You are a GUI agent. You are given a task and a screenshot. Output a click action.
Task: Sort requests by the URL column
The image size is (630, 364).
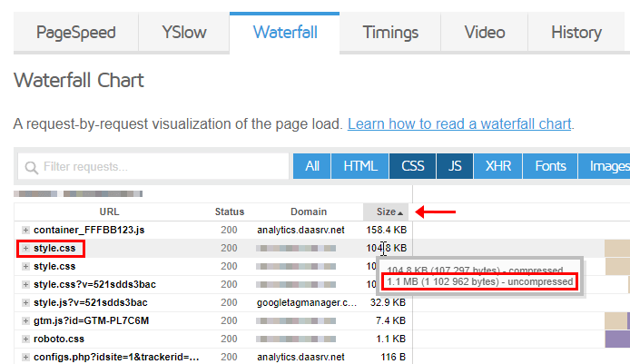tap(109, 212)
